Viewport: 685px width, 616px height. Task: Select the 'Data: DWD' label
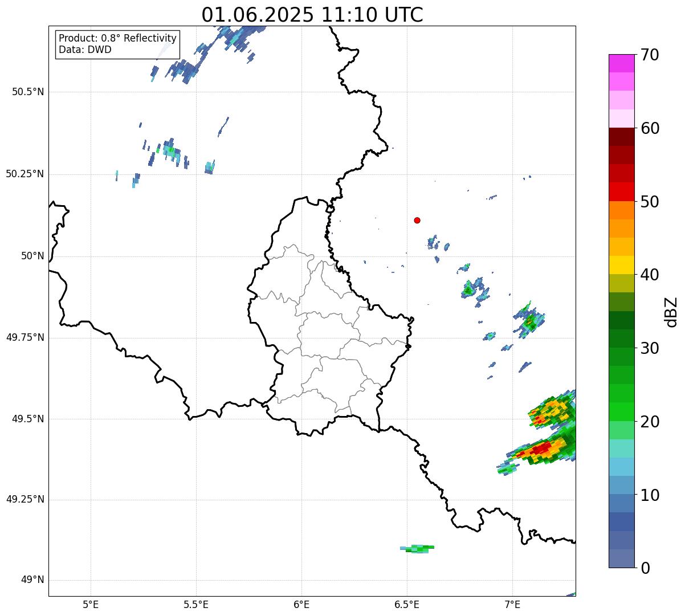click(x=85, y=50)
